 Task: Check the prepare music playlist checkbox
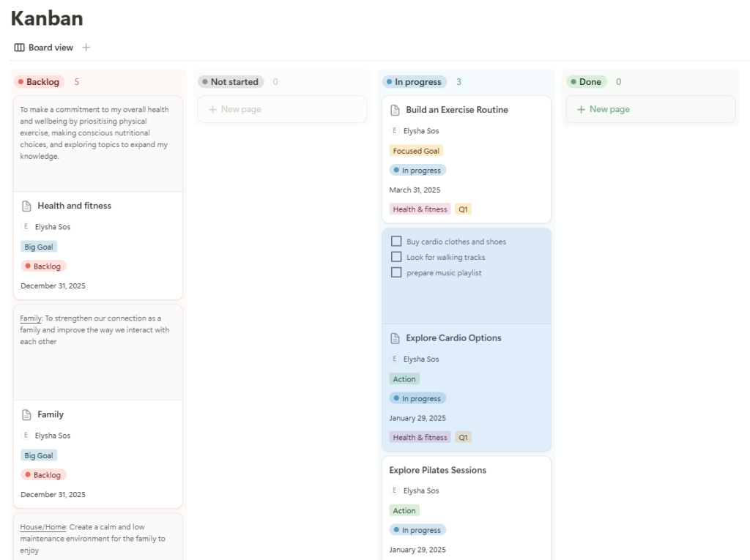pyautogui.click(x=396, y=272)
